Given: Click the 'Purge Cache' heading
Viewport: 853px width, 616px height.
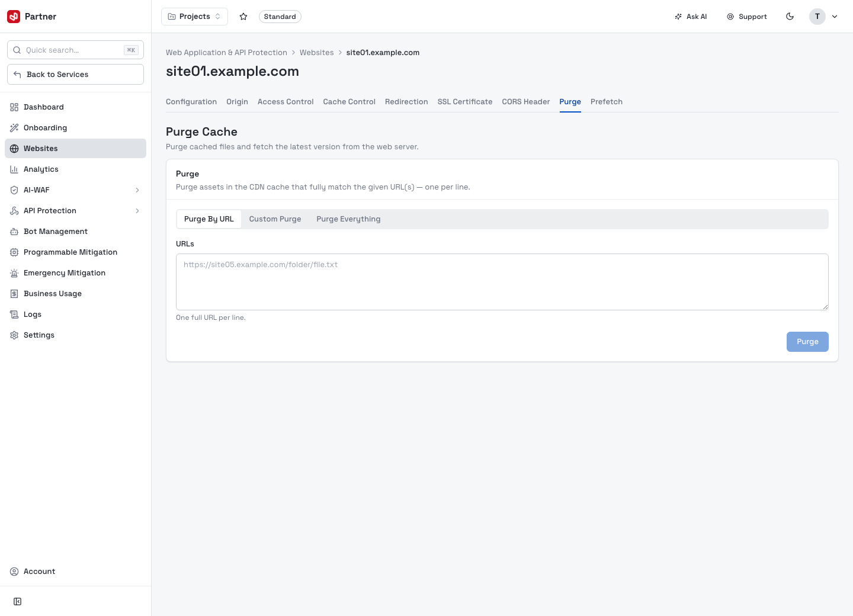Looking at the screenshot, I should (201, 132).
